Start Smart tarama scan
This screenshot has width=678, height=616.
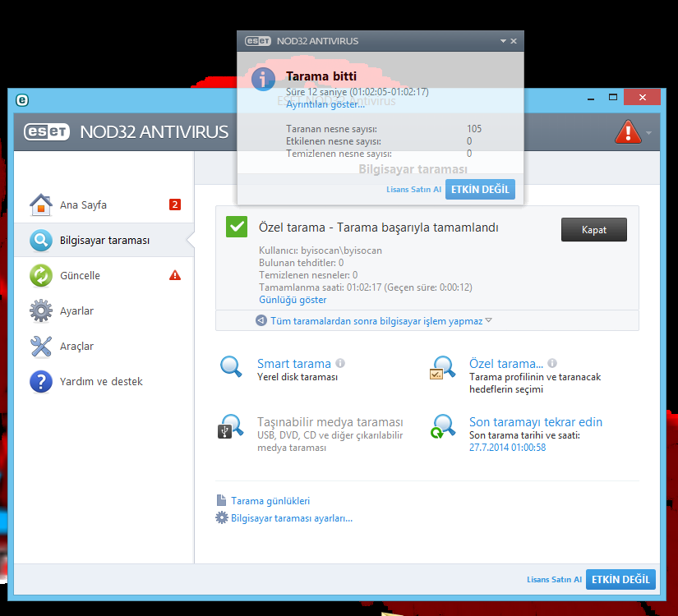pyautogui.click(x=294, y=364)
